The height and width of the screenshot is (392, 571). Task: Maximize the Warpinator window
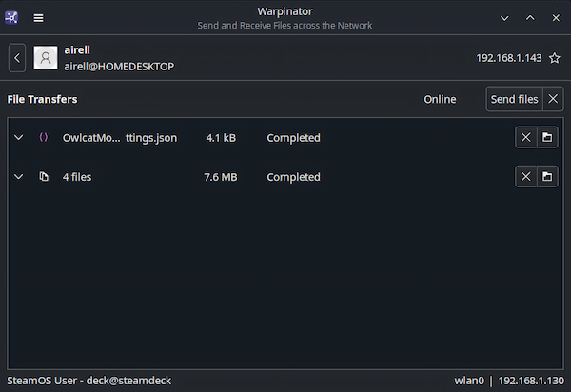coord(530,17)
